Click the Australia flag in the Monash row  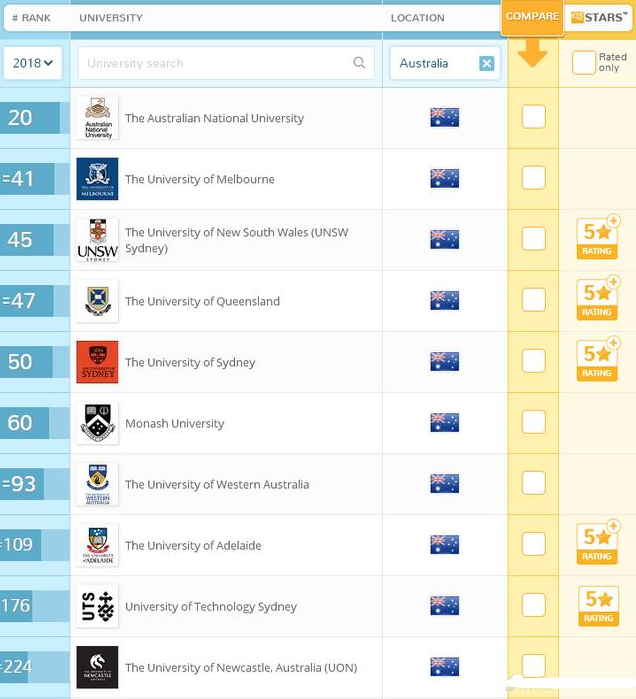(x=444, y=423)
